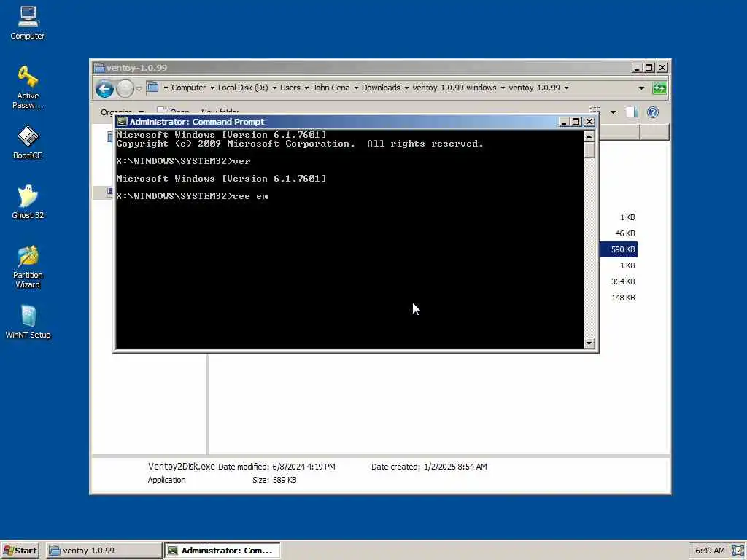This screenshot has width=747, height=560.
Task: Open the view options dropdown arrow
Action: tap(613, 112)
